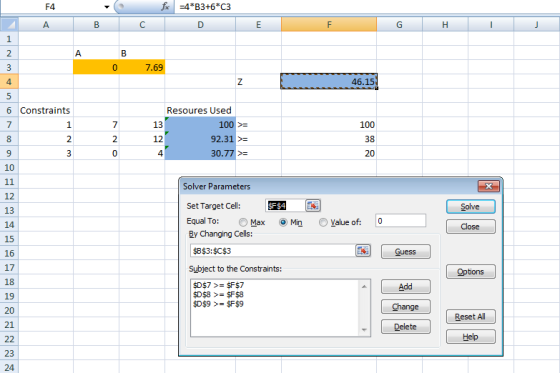This screenshot has width=560, height=373.
Task: Click Reset All in Solver
Action: point(470,317)
